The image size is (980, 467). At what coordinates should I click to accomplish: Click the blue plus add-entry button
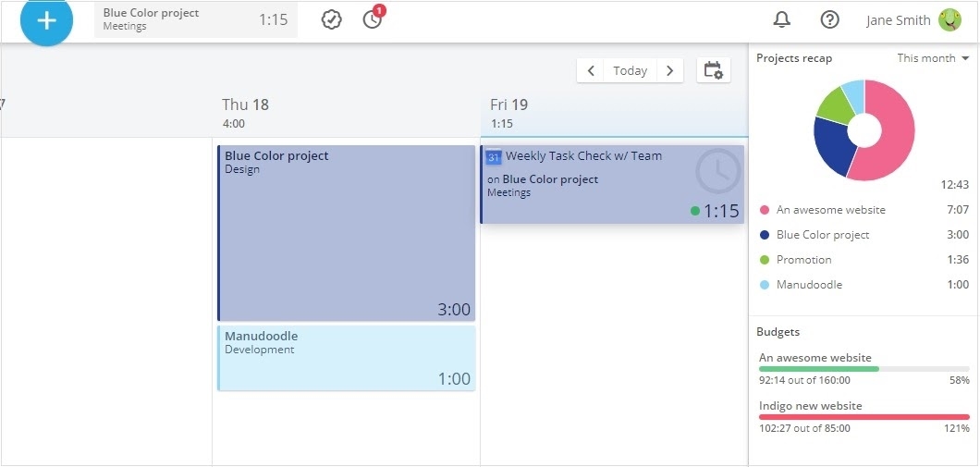[46, 20]
